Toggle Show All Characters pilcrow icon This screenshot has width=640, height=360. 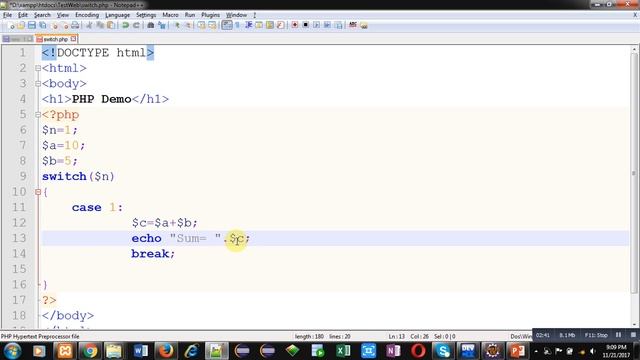pyautogui.click(x=238, y=25)
